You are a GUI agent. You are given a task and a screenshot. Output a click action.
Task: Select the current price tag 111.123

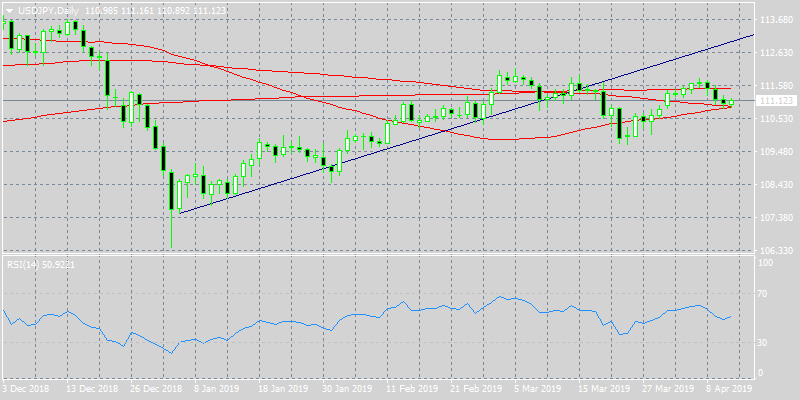[x=776, y=101]
